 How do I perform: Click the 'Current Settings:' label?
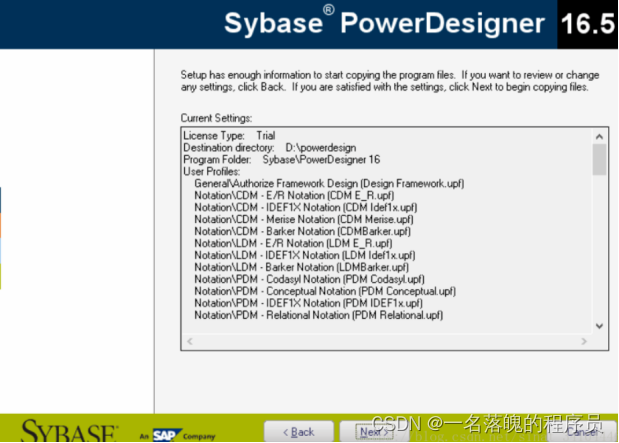click(x=216, y=118)
